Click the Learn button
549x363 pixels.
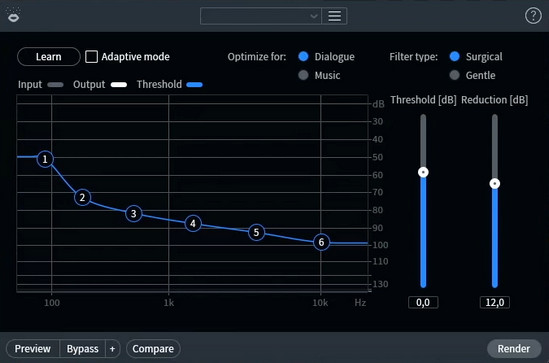49,57
